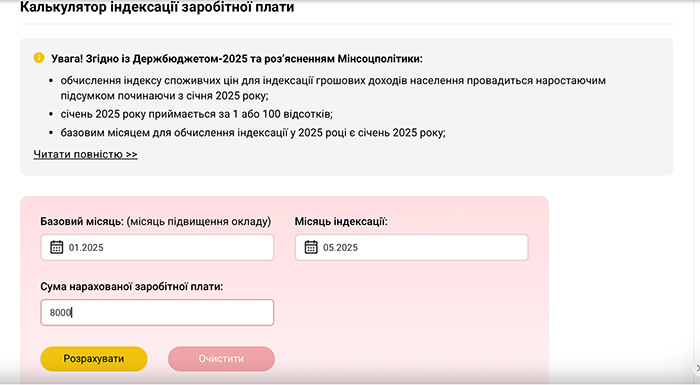Viewport: 700px width, 385px height.
Task: Focus the salary amount field containing 8000
Action: click(x=157, y=313)
